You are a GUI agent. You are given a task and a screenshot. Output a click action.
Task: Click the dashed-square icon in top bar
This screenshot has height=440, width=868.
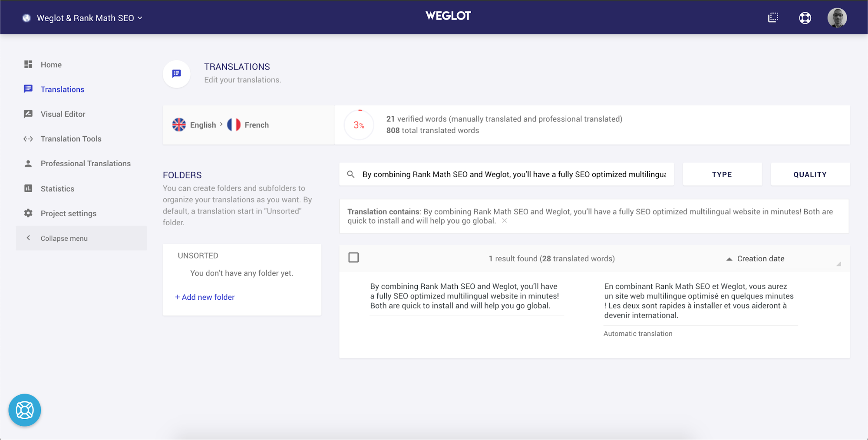coord(773,18)
